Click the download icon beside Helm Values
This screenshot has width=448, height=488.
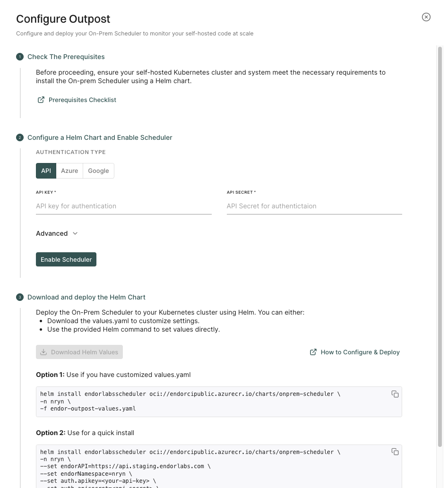43,352
